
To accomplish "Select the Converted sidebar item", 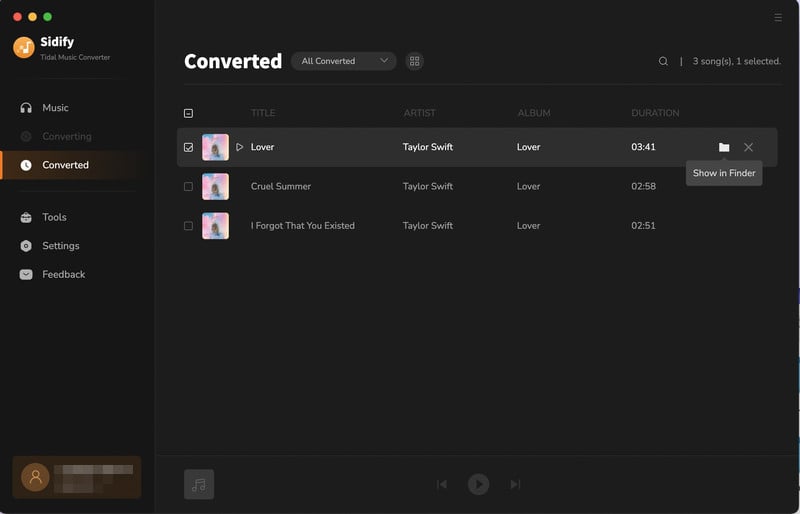I will (x=71, y=165).
